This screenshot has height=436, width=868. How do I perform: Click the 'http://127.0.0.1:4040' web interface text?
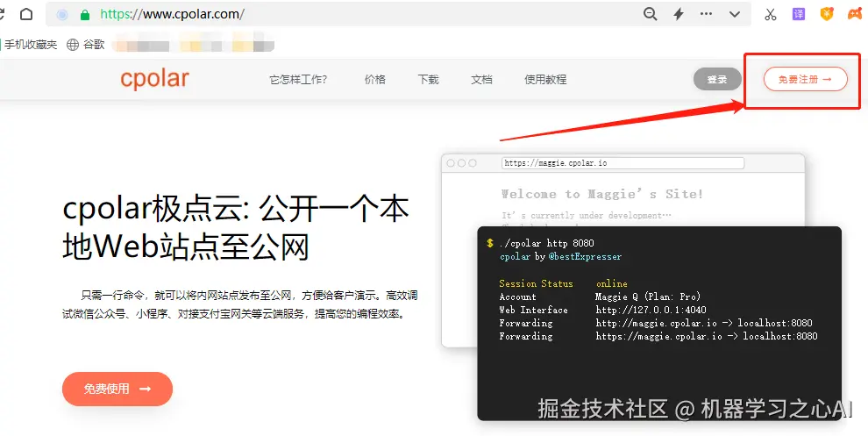(651, 310)
